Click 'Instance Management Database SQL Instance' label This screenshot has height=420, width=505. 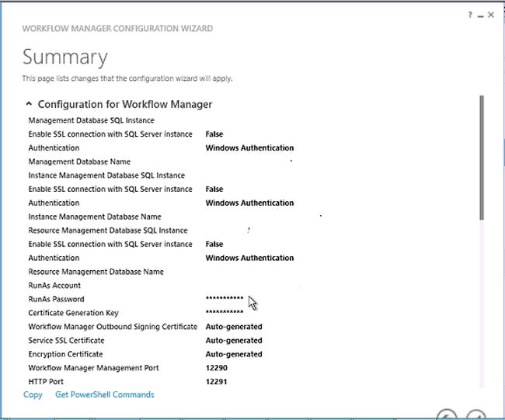tap(106, 175)
